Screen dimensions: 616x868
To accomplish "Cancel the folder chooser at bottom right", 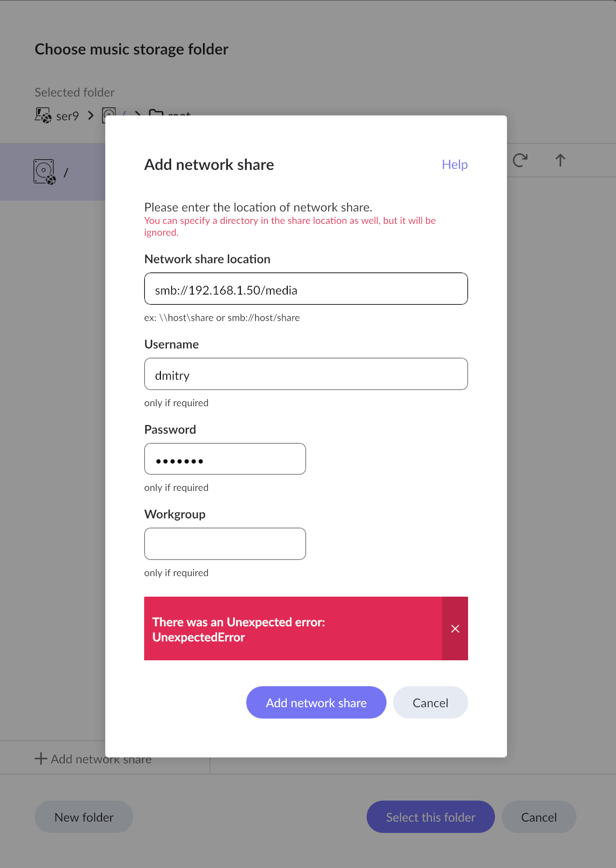I will click(x=538, y=817).
